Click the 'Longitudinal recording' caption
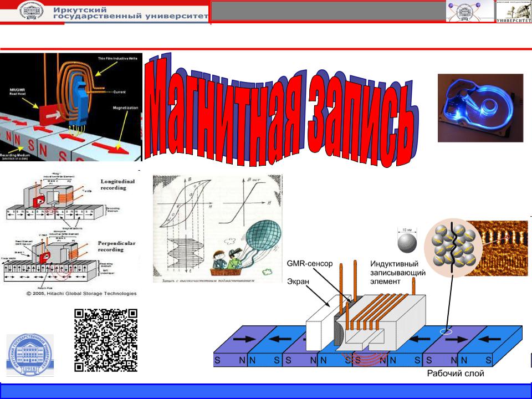The image size is (532, 399). point(117,185)
